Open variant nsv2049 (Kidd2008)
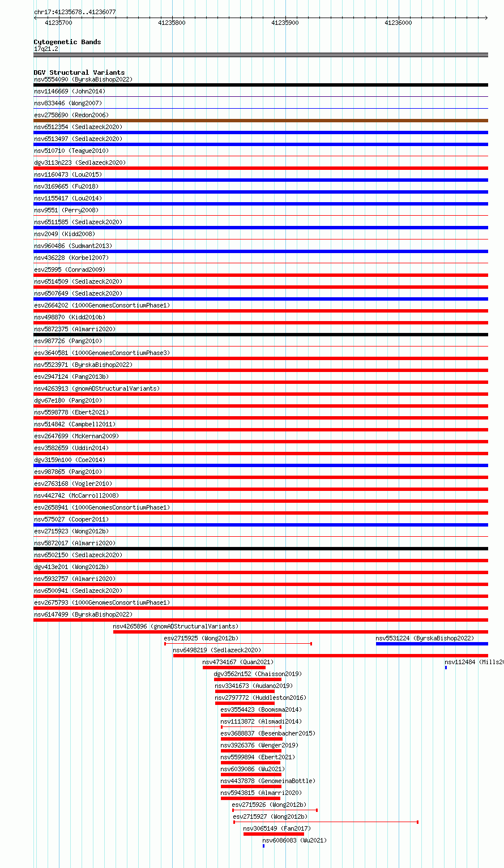Image resolution: width=504 pixels, height=868 pixels. (x=65, y=234)
